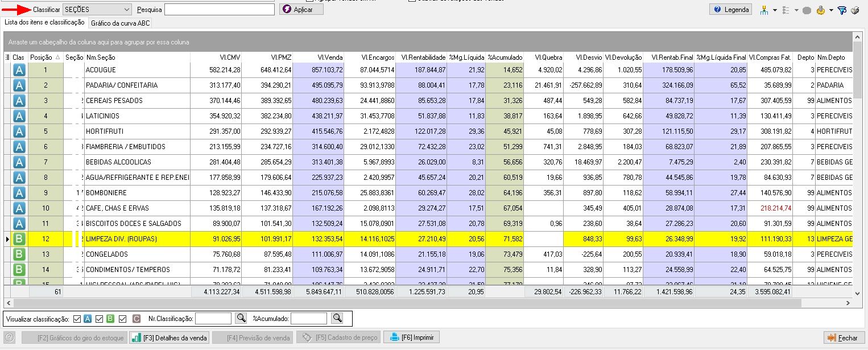The height and width of the screenshot is (350, 868).
Task: Click [F4] Previsão de venda button
Action: pyautogui.click(x=253, y=337)
